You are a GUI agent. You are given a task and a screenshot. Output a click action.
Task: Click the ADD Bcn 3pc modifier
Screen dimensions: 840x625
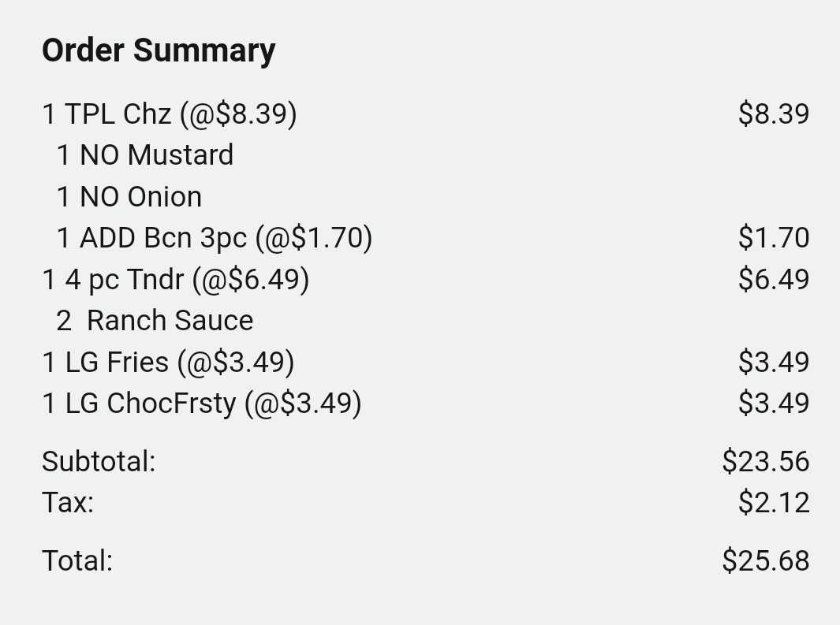215,237
